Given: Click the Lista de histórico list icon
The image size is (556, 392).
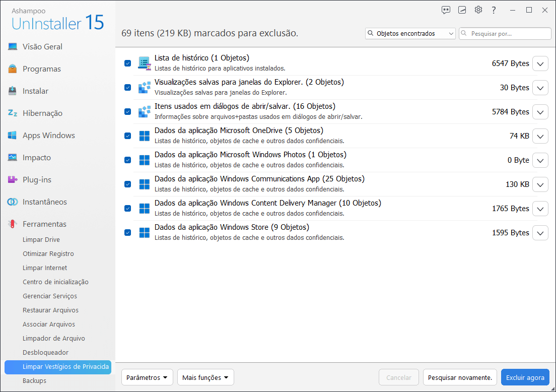Looking at the screenshot, I should (x=145, y=63).
